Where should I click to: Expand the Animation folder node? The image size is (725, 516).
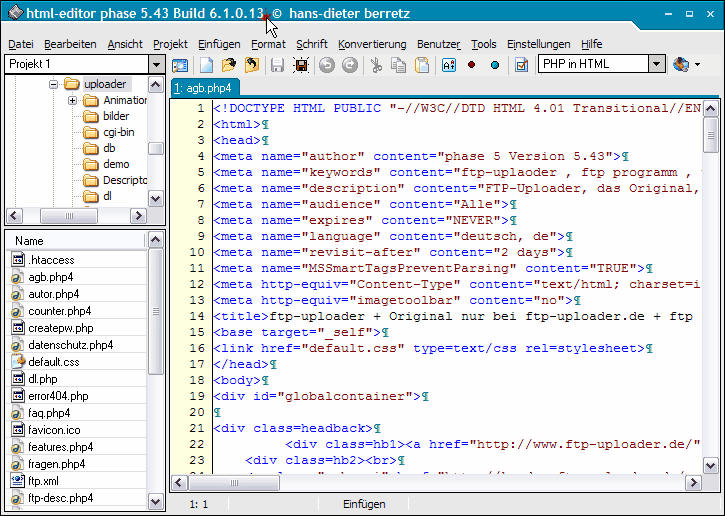[72, 101]
